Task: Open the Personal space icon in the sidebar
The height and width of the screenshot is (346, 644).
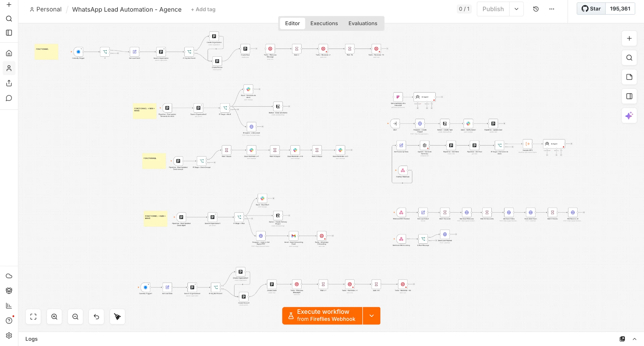Action: [x=9, y=68]
